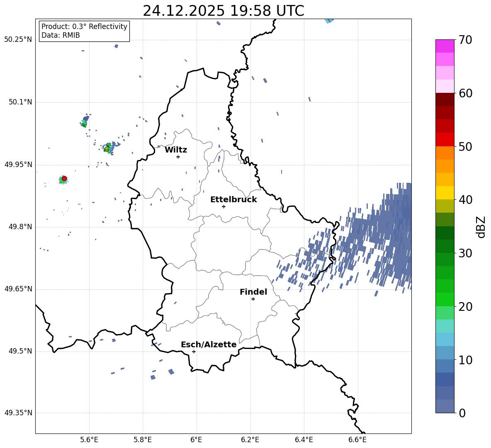Click the Wiltz city label

(x=176, y=150)
